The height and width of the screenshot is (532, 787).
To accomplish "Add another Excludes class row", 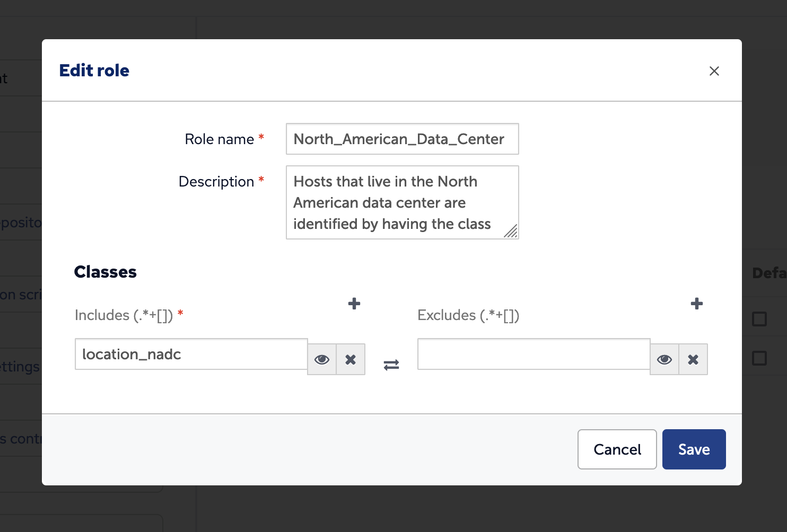I will pos(696,304).
